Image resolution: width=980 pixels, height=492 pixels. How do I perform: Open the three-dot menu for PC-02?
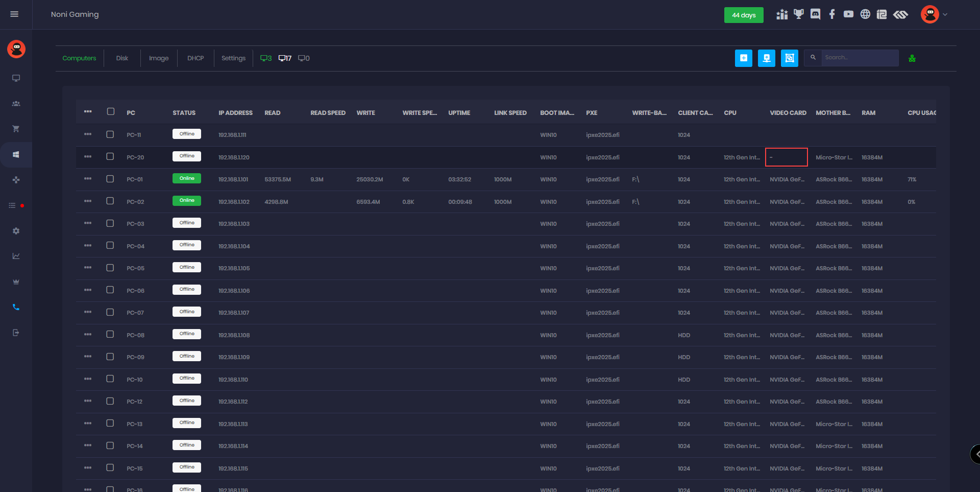[88, 201]
